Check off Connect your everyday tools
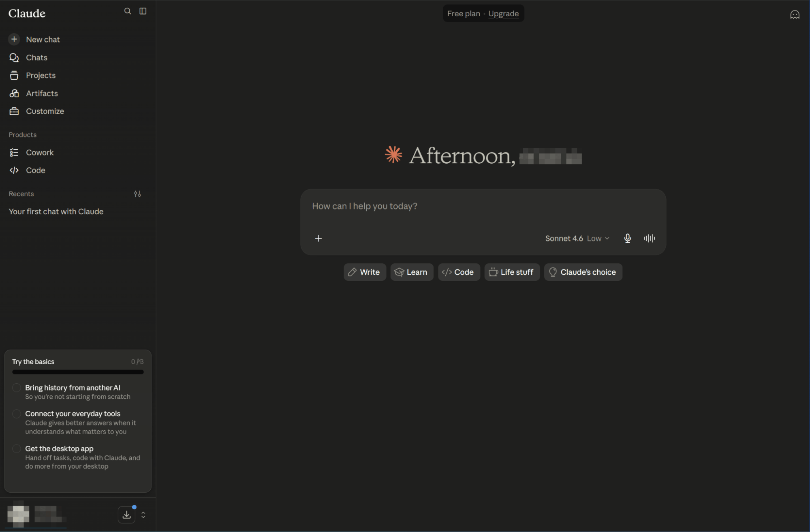810x532 pixels. (x=17, y=414)
